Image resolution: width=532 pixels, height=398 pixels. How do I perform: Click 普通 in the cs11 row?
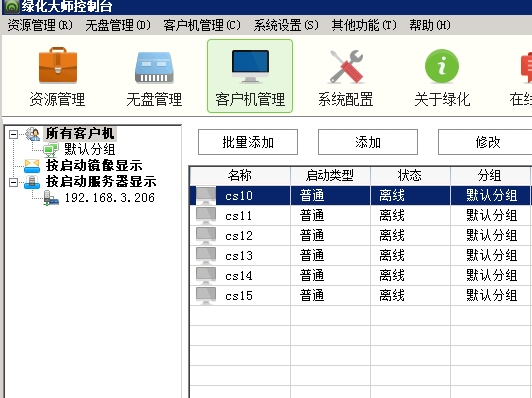tap(312, 215)
